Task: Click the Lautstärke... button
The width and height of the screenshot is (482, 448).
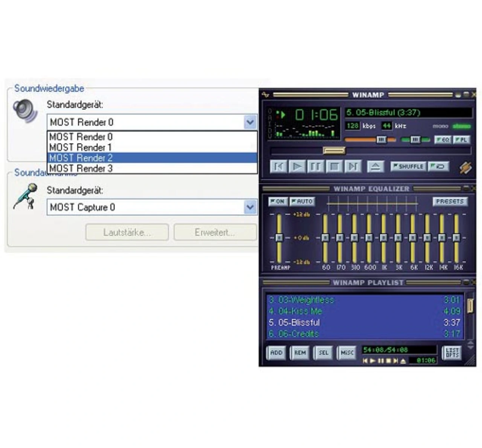Action: (x=127, y=232)
